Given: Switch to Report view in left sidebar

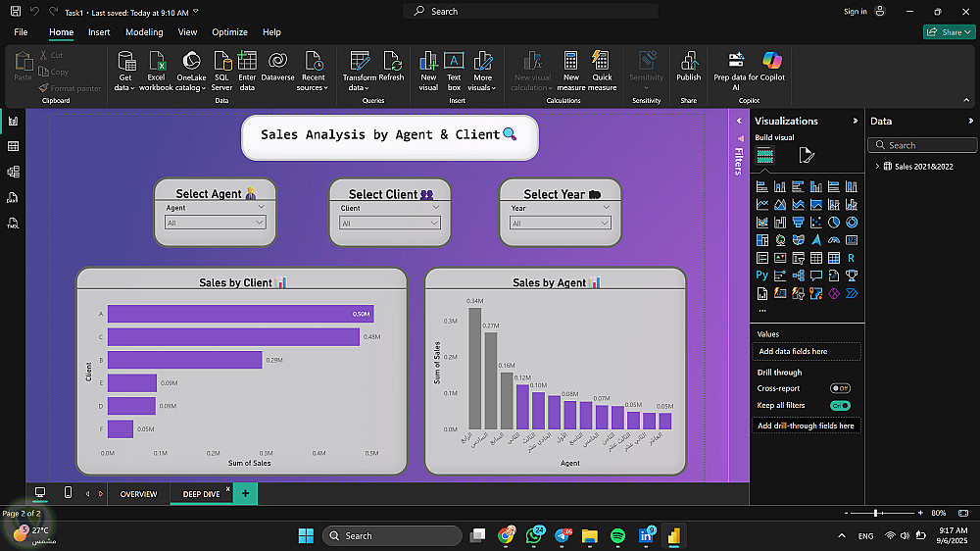Looking at the screenshot, I should pos(13,121).
